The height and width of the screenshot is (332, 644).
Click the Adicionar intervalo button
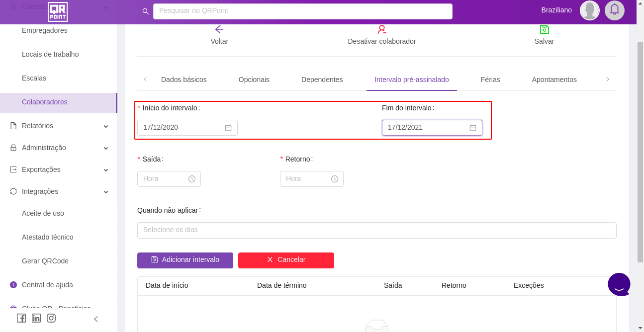tap(185, 260)
